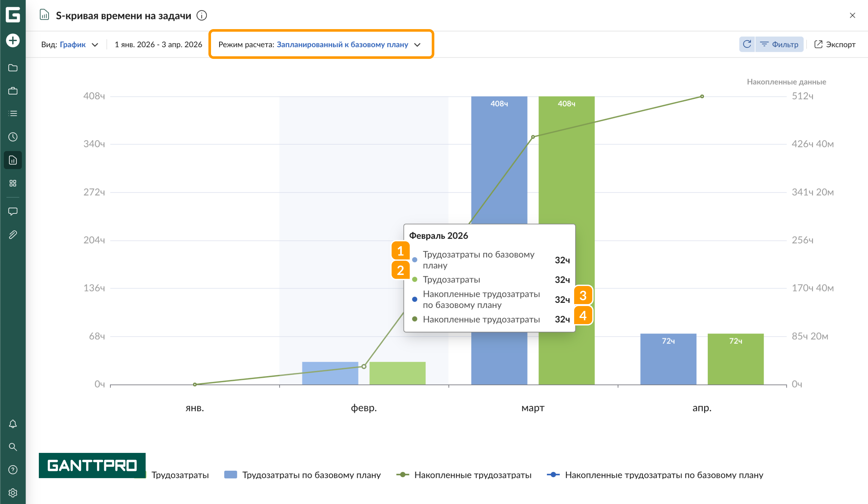868x504 pixels.
Task: Open the task list icon
Action: pos(13,114)
